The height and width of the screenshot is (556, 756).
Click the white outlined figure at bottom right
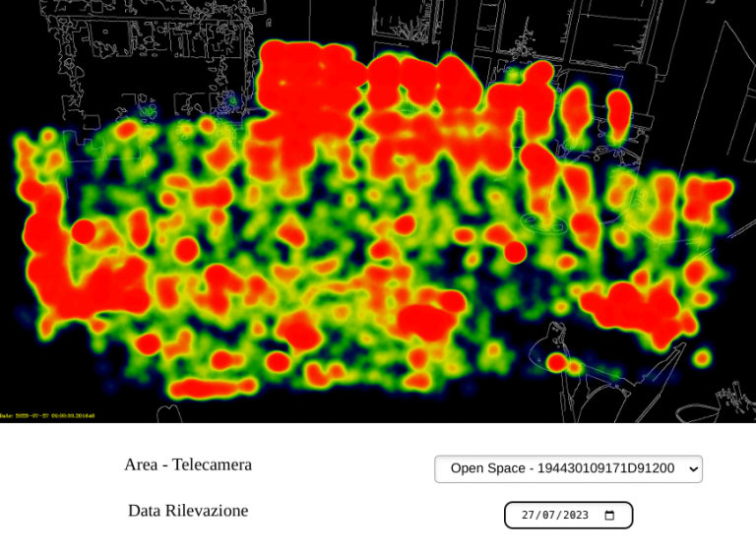(x=553, y=344)
